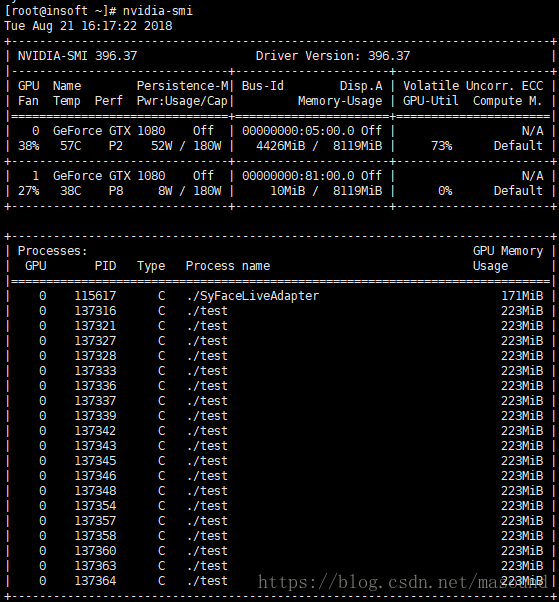This screenshot has width=559, height=602.
Task: Click PID 137343
Action: pyautogui.click(x=95, y=446)
